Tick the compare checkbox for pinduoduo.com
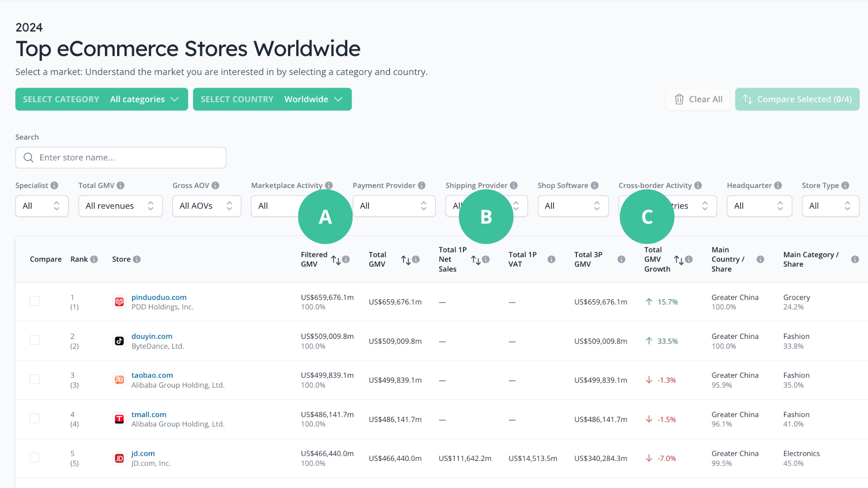 click(35, 301)
